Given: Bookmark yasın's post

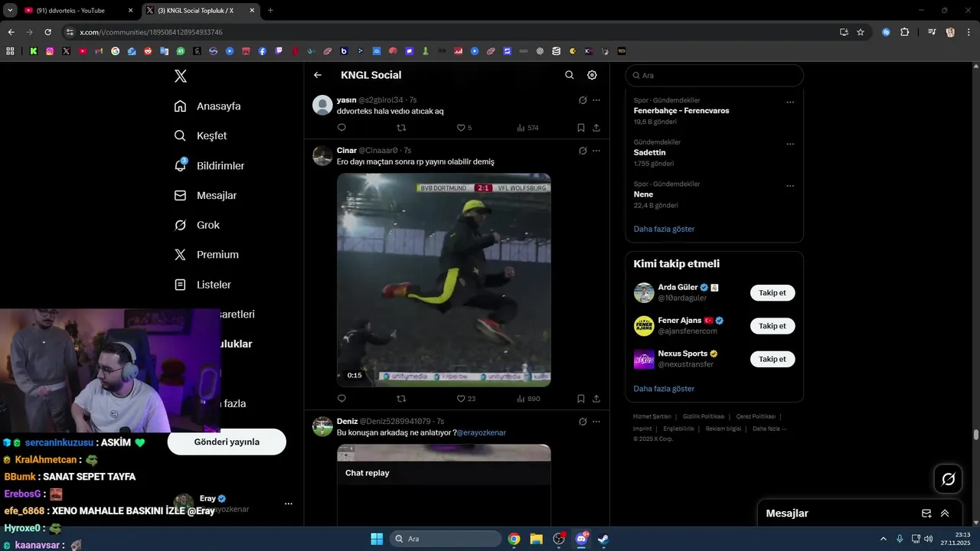Looking at the screenshot, I should [581, 128].
